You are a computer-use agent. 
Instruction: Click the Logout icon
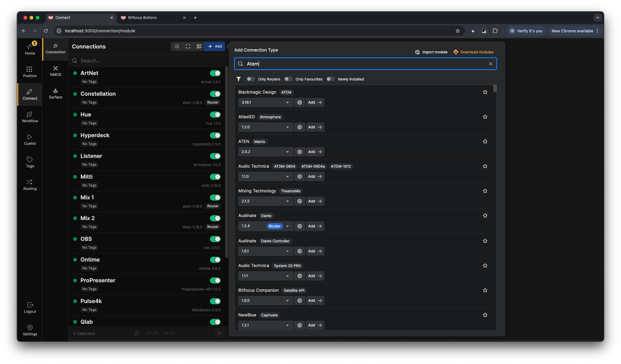pos(30,305)
